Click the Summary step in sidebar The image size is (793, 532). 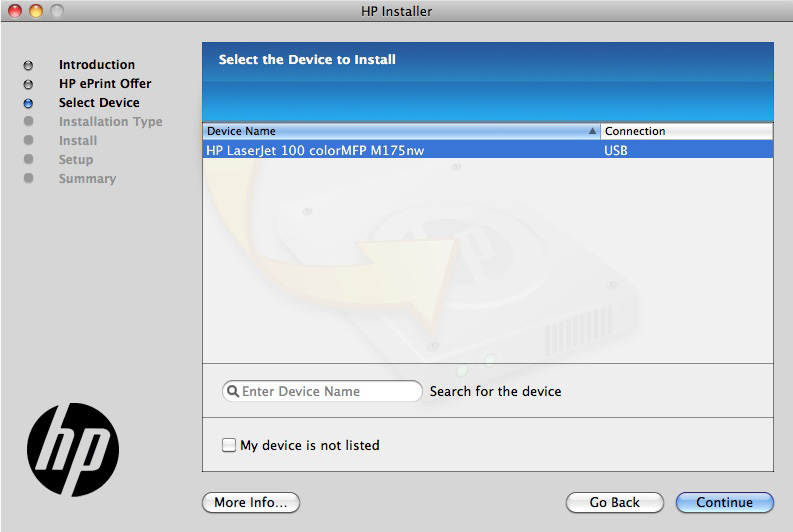[x=87, y=179]
